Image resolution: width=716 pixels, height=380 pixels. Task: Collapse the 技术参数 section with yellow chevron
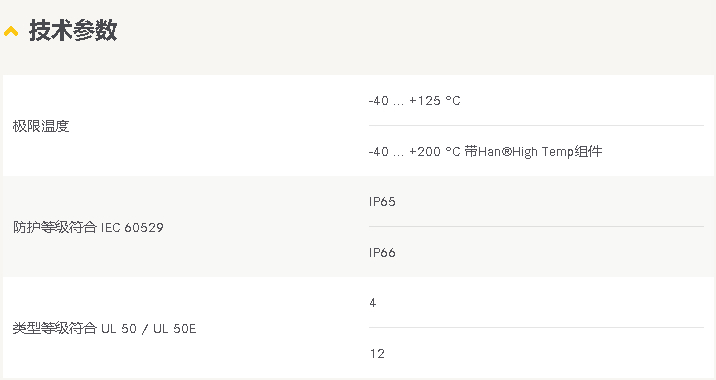click(11, 32)
